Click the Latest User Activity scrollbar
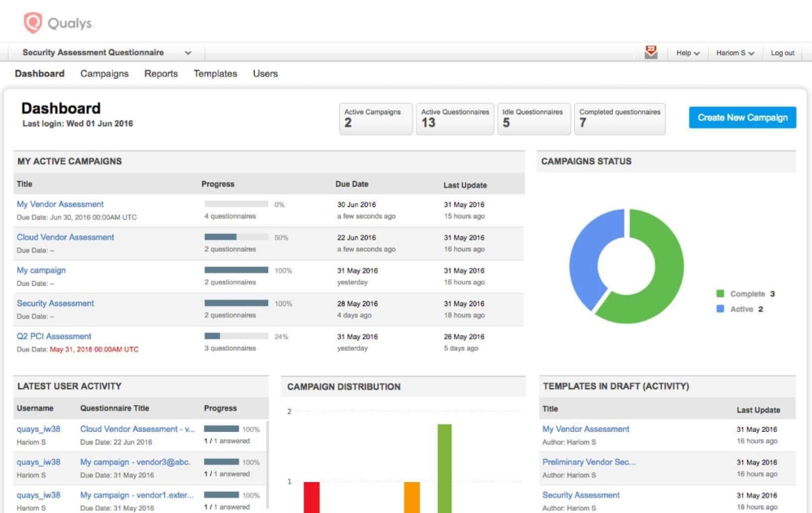The height and width of the screenshot is (513, 812). pyautogui.click(x=267, y=465)
